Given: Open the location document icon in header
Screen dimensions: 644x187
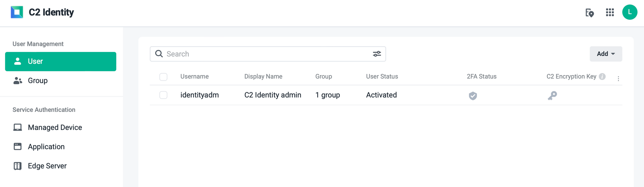Looking at the screenshot, I should point(590,13).
